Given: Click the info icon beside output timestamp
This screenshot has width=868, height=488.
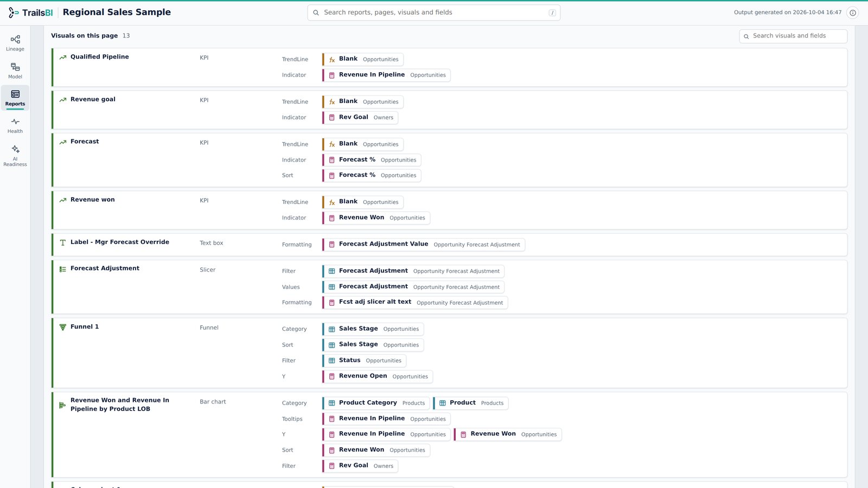Looking at the screenshot, I should 853,12.
